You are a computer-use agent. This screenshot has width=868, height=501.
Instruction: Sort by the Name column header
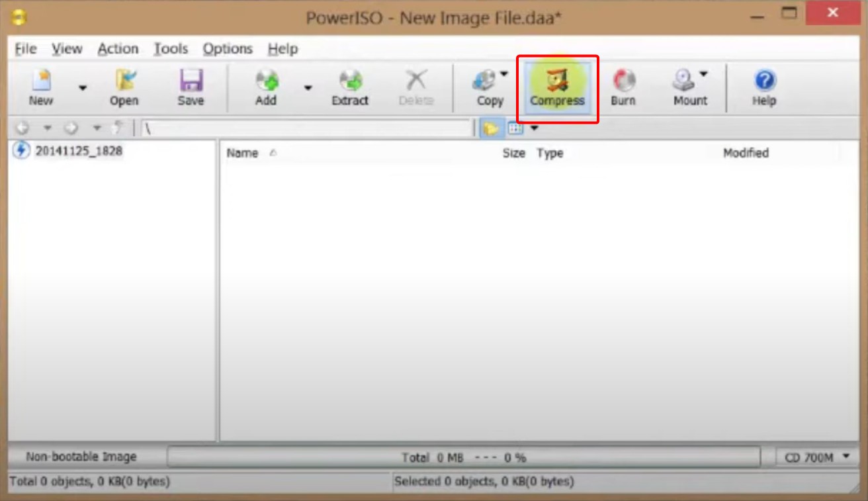pyautogui.click(x=241, y=153)
